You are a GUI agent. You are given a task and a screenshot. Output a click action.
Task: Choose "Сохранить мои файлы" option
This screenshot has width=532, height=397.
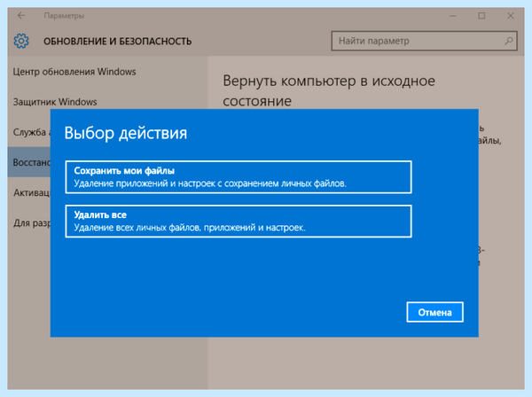(x=239, y=177)
